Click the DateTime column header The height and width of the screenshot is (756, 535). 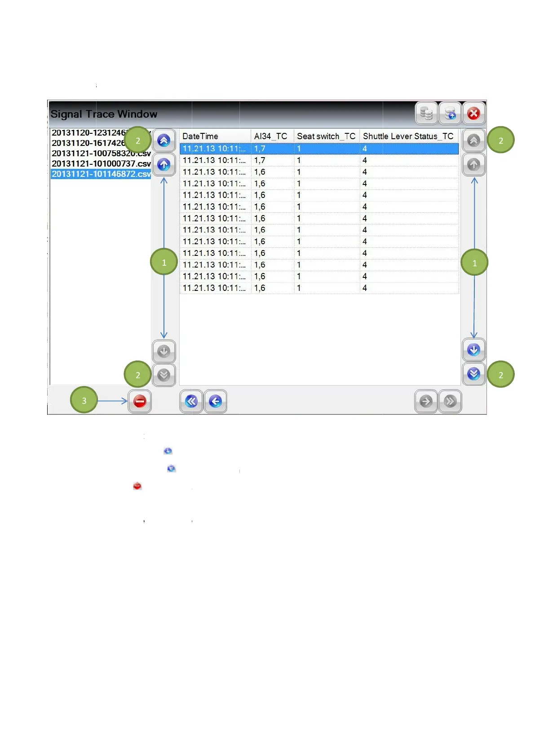215,136
